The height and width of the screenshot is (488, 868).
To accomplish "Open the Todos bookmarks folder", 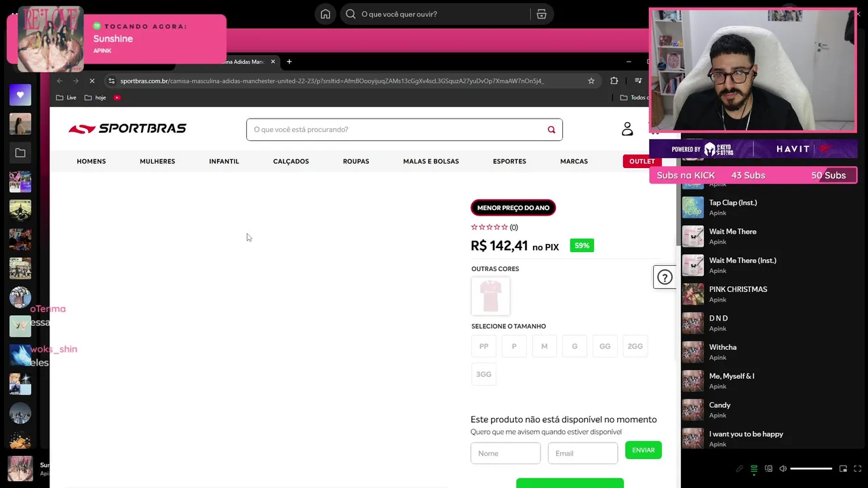I will click(633, 98).
